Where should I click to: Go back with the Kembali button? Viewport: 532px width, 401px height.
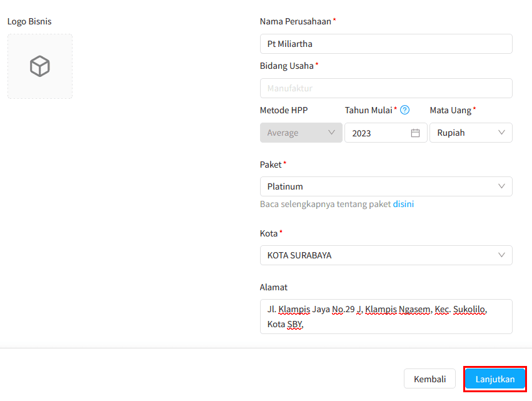[429, 378]
